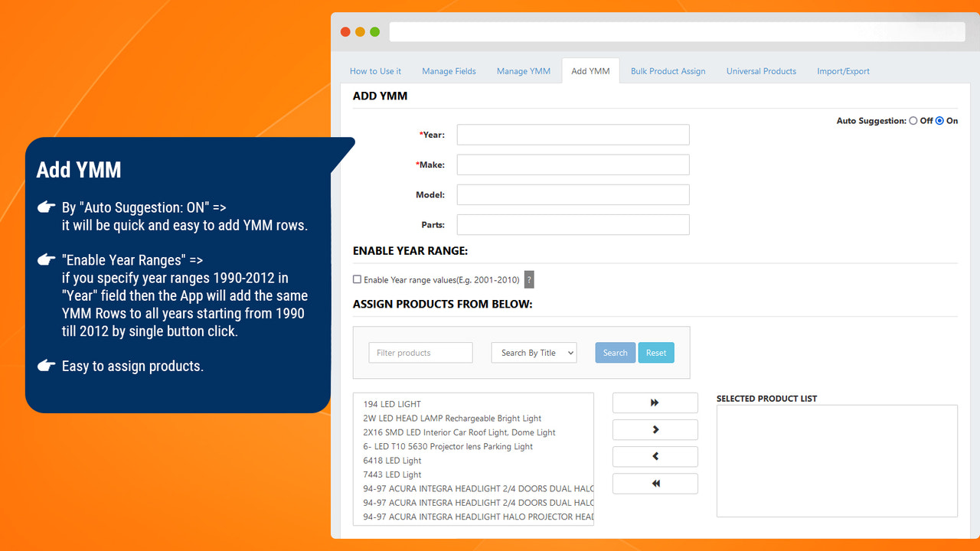The height and width of the screenshot is (551, 980).
Task: Switch to the Universal Products tab
Action: [761, 70]
